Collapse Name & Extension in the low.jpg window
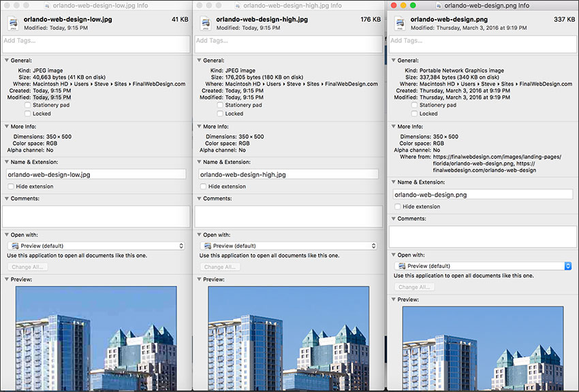 point(7,161)
